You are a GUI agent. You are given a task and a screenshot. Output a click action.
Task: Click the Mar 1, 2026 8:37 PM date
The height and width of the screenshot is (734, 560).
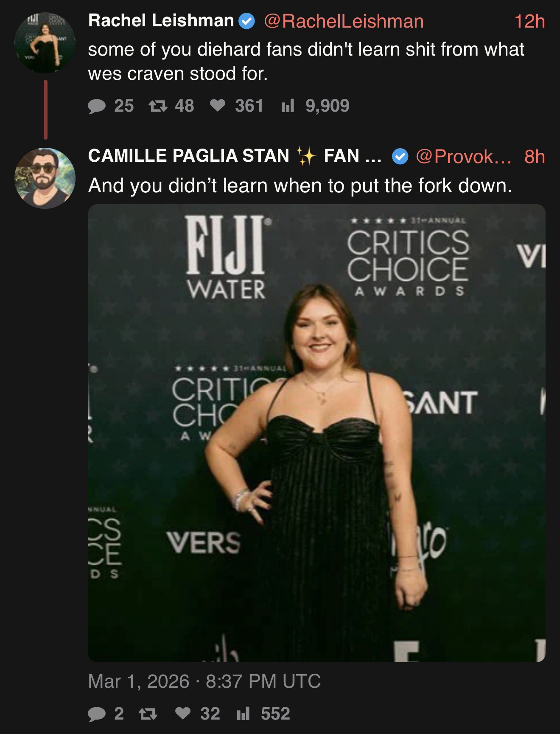[x=204, y=681]
